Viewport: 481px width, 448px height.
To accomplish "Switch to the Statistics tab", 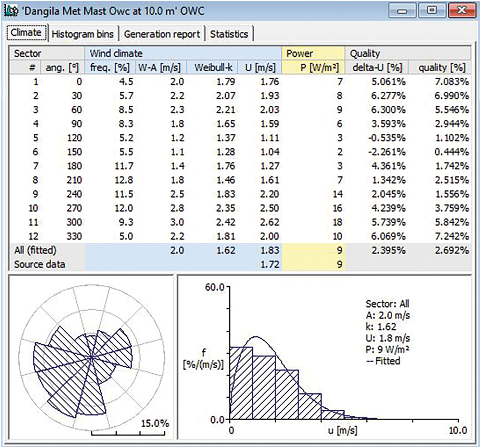I will click(x=229, y=34).
